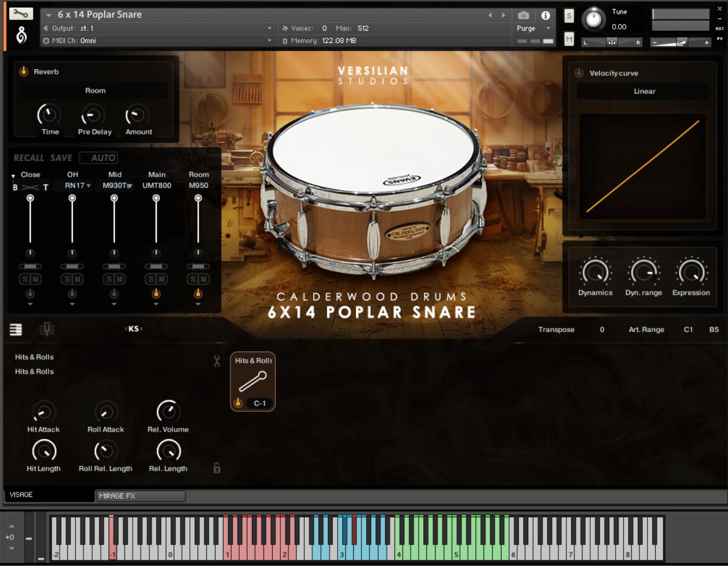Image resolution: width=728 pixels, height=566 pixels.
Task: Open the Linear velocity curve dropdown
Action: (x=644, y=91)
